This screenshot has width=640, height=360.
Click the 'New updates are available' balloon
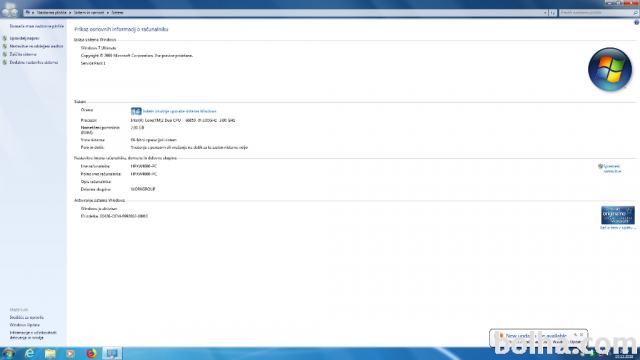[x=538, y=338]
